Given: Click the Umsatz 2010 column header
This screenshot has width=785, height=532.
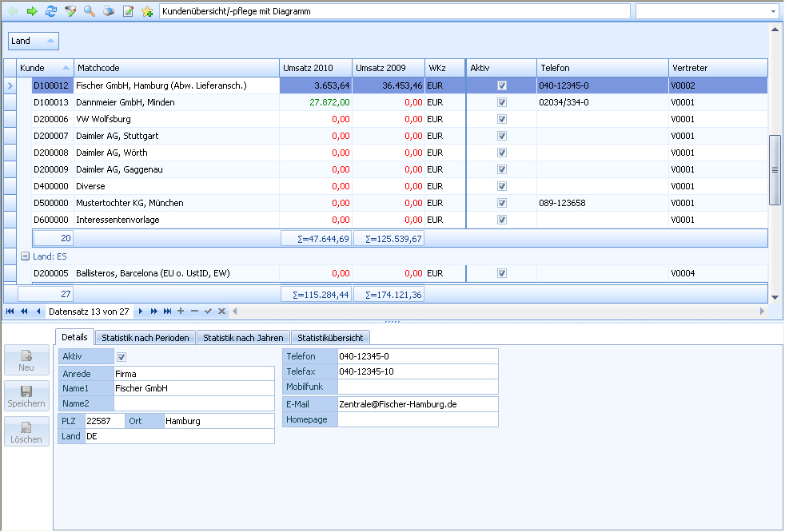Looking at the screenshot, I should pyautogui.click(x=316, y=68).
